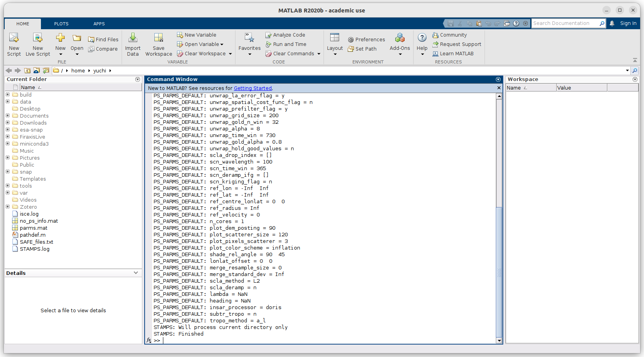Click the notifications bell icon
Viewport: 644px width, 357px height.
(x=612, y=23)
